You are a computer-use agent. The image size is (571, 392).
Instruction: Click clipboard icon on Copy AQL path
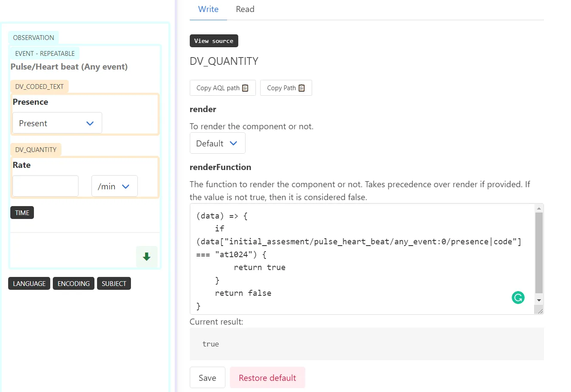[245, 88]
